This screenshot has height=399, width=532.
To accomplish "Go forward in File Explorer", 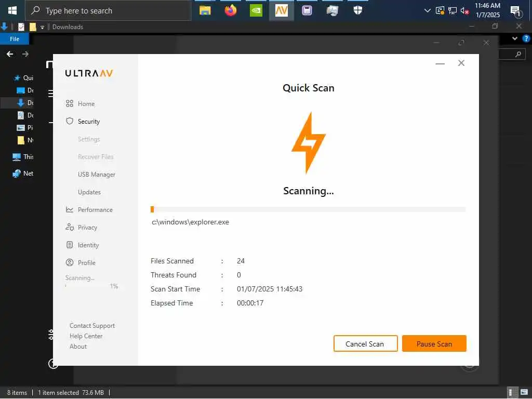I will [x=25, y=54].
